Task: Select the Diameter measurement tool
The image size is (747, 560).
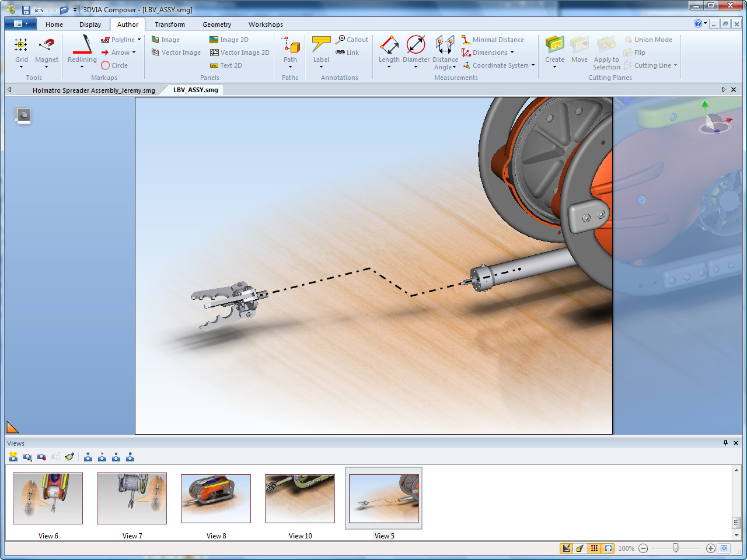Action: tap(416, 45)
